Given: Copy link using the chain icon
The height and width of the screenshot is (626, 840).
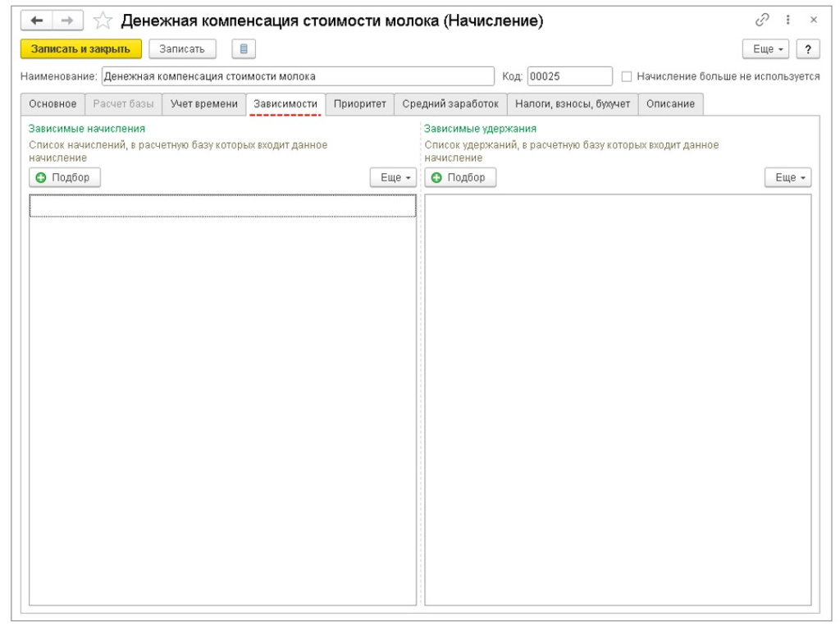Looking at the screenshot, I should [x=762, y=20].
